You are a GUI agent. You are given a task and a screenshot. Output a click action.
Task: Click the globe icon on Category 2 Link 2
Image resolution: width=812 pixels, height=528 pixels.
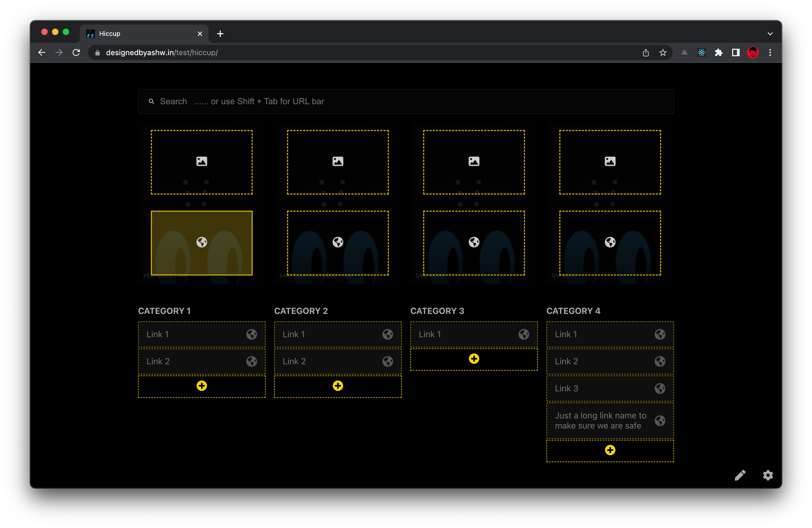point(388,361)
